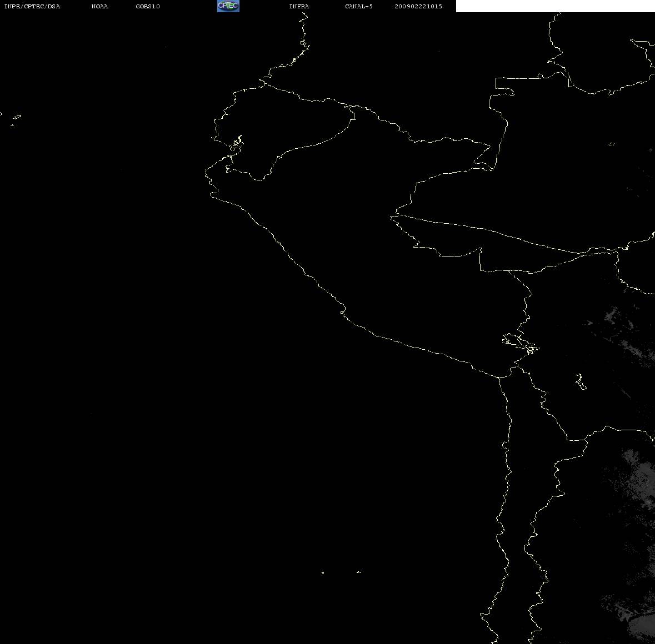
Task: Select the "GOES10" satellite label
Action: coord(148,6)
